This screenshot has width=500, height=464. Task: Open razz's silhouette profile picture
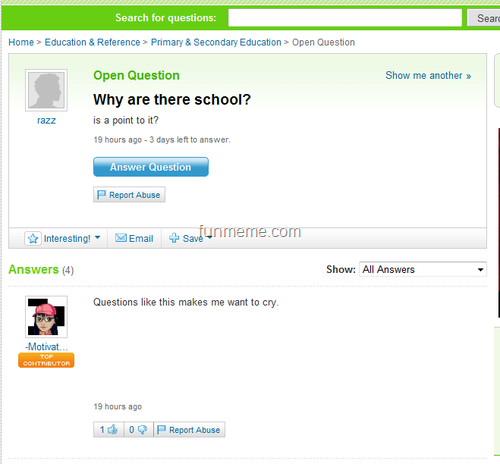click(x=46, y=90)
